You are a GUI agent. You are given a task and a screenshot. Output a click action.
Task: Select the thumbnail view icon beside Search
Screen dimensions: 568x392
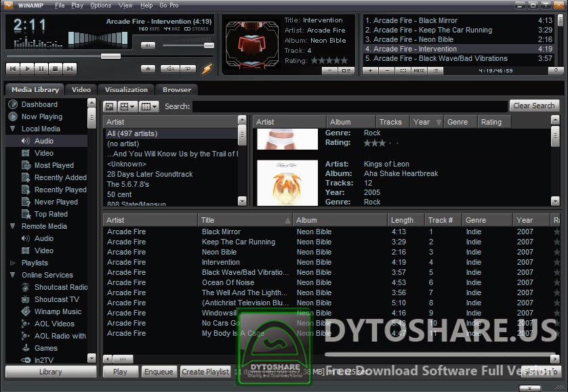[x=110, y=106]
